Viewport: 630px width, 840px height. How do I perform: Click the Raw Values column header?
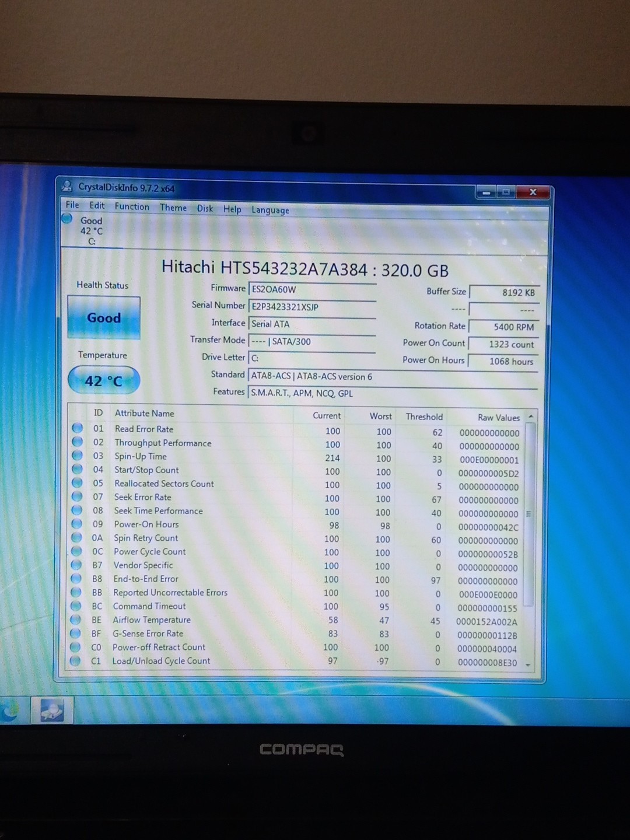point(499,418)
